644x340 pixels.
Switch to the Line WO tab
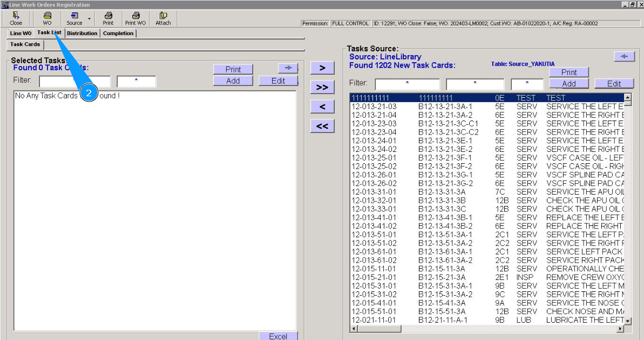click(x=21, y=34)
